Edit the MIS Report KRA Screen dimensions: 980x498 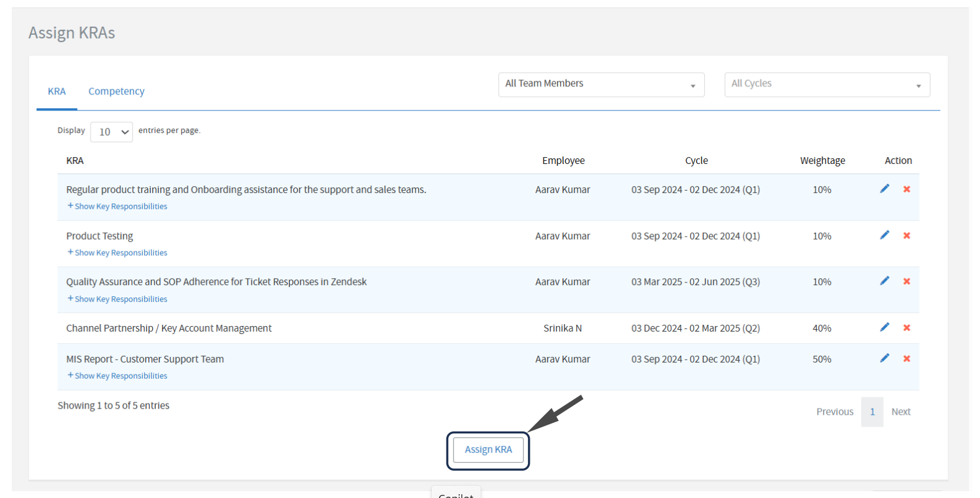[884, 358]
